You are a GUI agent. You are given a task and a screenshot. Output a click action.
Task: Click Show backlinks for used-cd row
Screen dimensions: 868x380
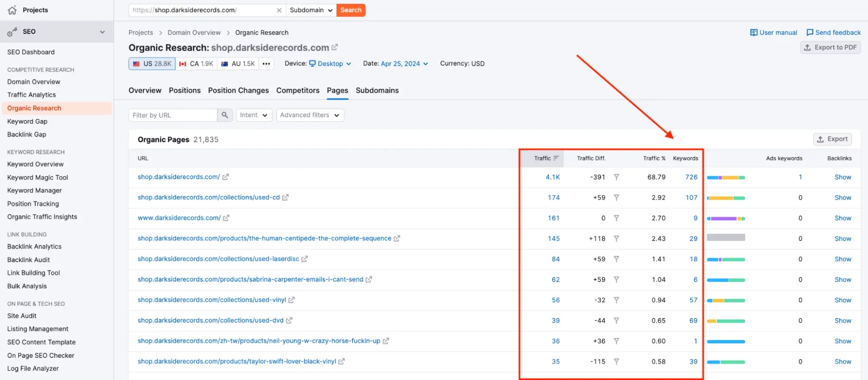point(843,198)
